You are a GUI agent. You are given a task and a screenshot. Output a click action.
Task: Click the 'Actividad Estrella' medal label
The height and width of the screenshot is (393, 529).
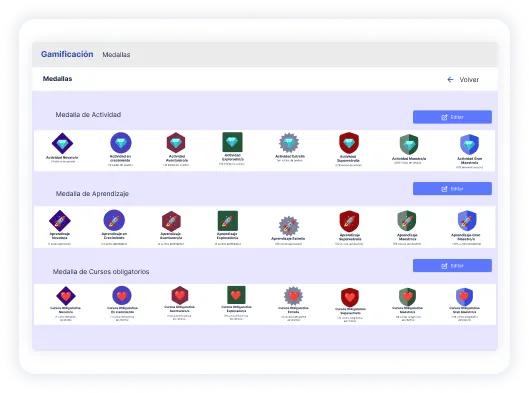[290, 156]
